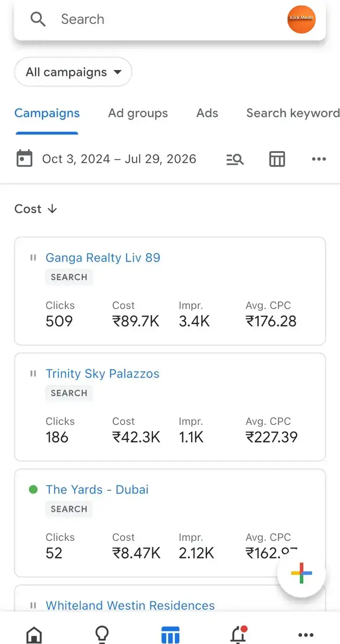Open the three-dot more options near date
This screenshot has height=644, width=340.
click(319, 159)
